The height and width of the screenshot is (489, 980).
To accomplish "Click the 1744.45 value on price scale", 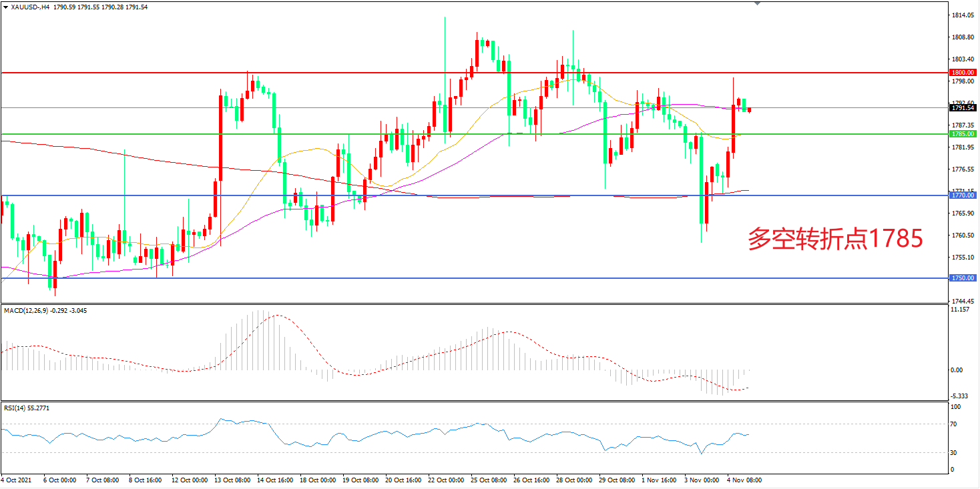I will click(961, 301).
